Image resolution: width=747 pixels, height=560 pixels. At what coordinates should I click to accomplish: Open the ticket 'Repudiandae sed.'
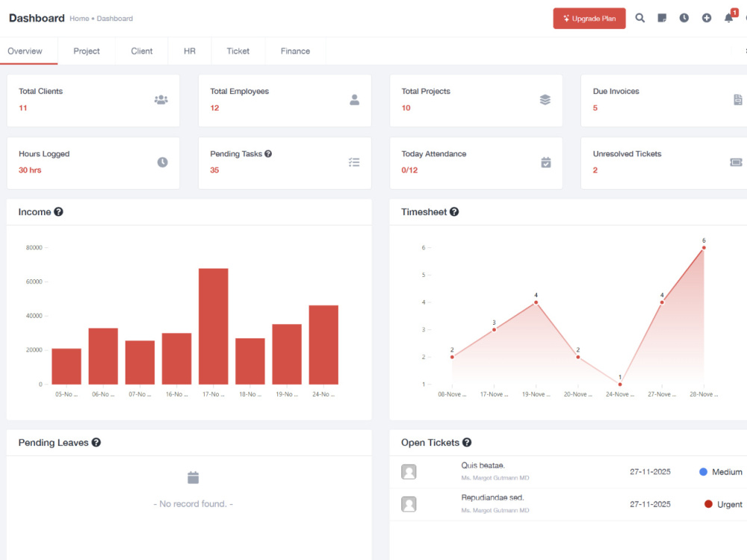coord(492,497)
